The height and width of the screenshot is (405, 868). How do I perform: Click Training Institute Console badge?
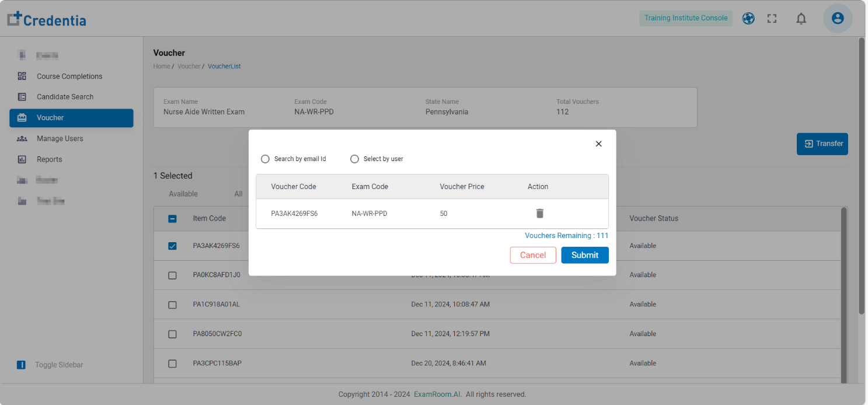(686, 18)
